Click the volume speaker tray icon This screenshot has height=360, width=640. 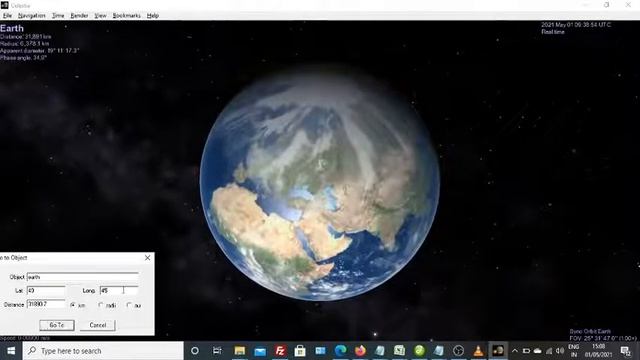560,351
